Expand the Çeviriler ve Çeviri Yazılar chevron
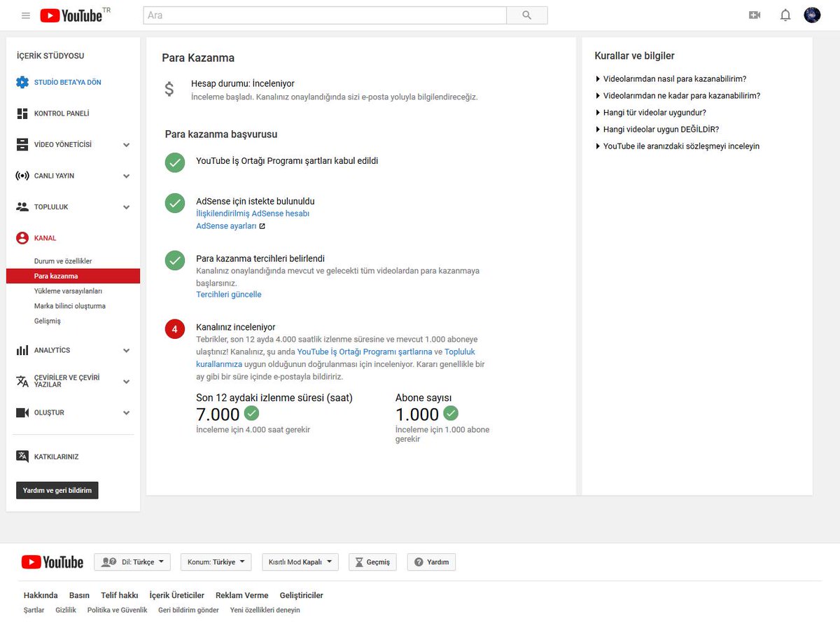The image size is (840, 633). click(127, 382)
